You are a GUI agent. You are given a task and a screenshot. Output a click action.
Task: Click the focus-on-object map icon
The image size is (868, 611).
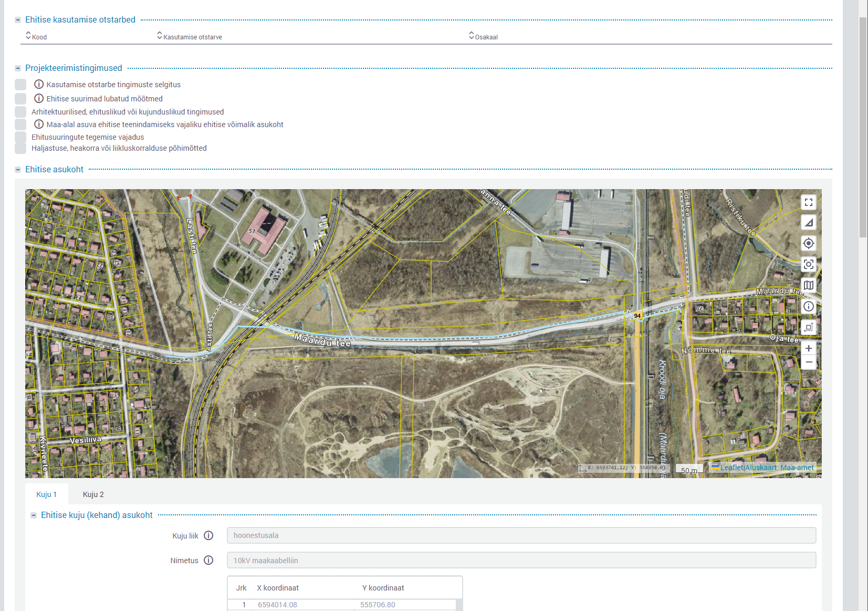coord(808,264)
